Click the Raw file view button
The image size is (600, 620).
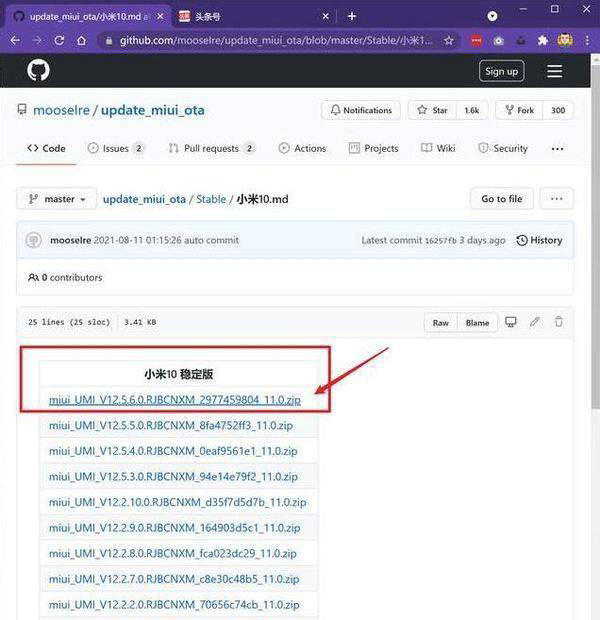pos(440,322)
